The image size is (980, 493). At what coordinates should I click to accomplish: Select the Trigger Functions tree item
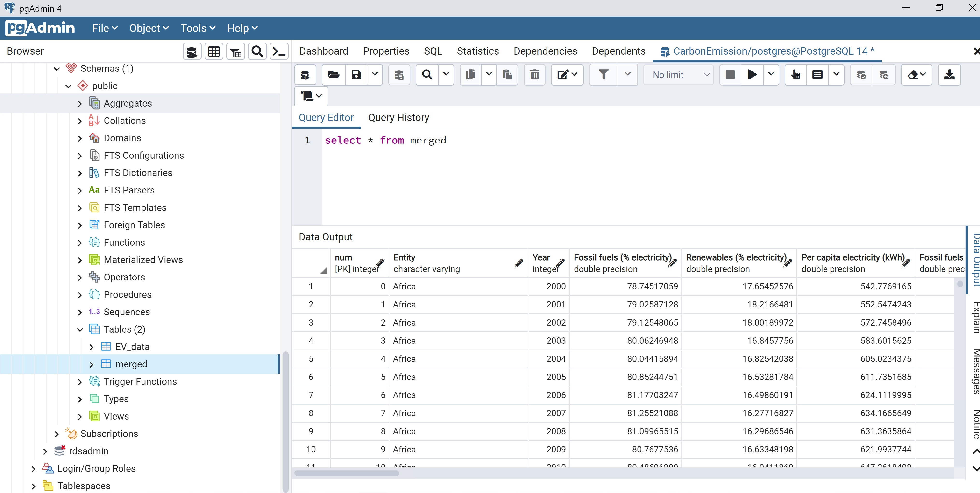pyautogui.click(x=140, y=382)
